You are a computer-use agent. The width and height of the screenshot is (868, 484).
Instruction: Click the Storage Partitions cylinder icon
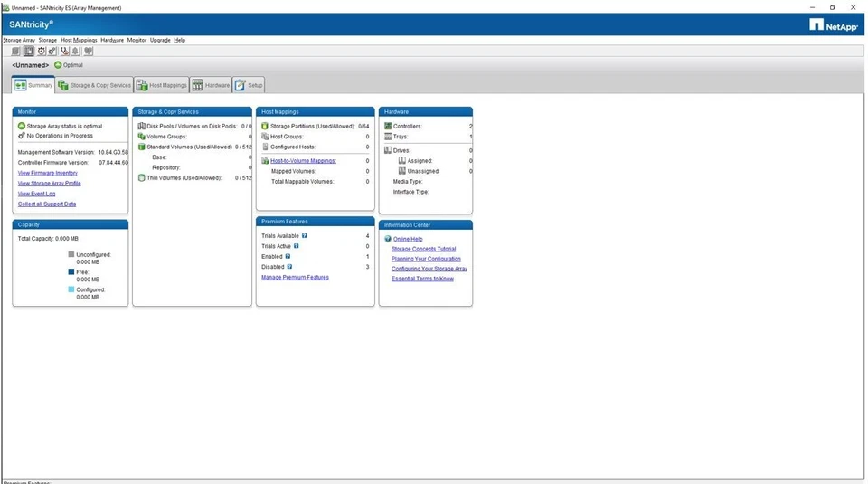coord(265,126)
